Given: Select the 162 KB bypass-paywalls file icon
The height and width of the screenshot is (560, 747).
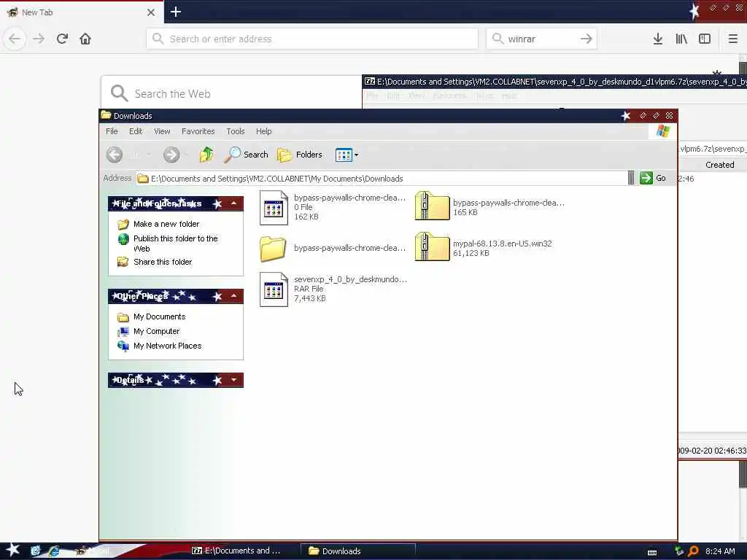Looking at the screenshot, I should coord(274,208).
